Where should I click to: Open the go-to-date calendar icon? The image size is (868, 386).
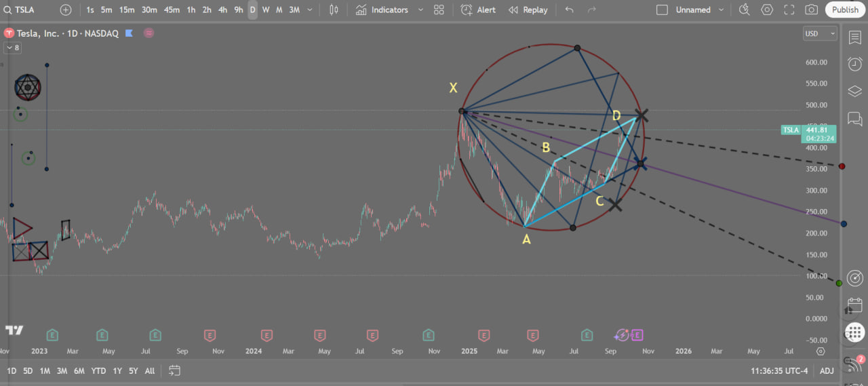coord(174,370)
